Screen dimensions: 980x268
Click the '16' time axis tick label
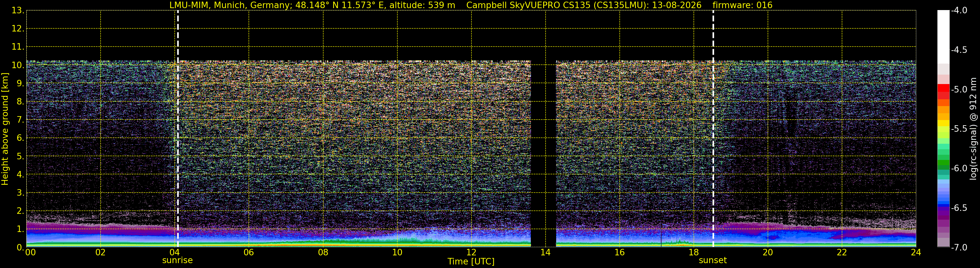619,252
